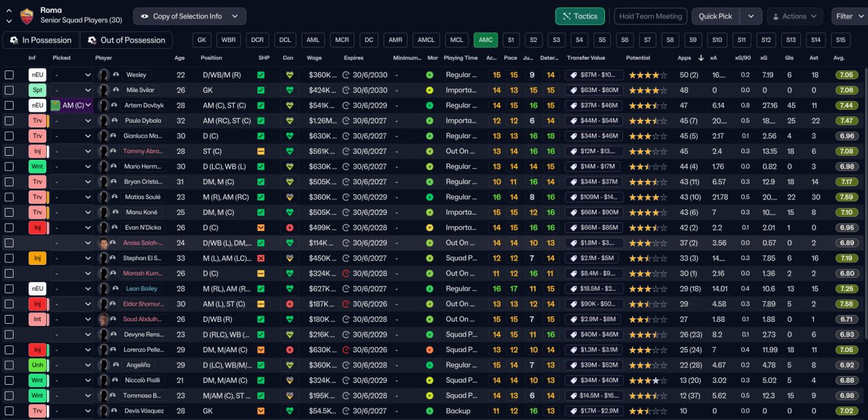
Task: Click the Inj badge on Tammy Abraham's row
Action: click(x=37, y=151)
